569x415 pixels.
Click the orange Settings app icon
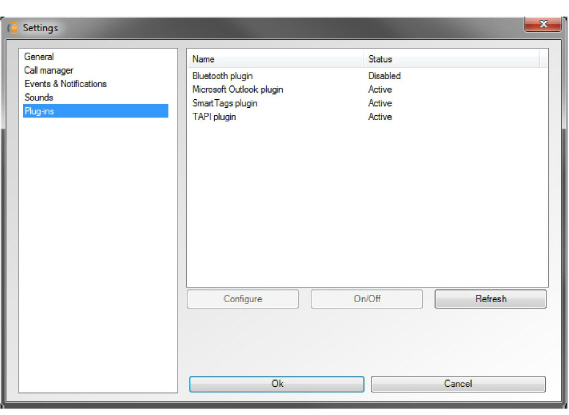(x=13, y=28)
